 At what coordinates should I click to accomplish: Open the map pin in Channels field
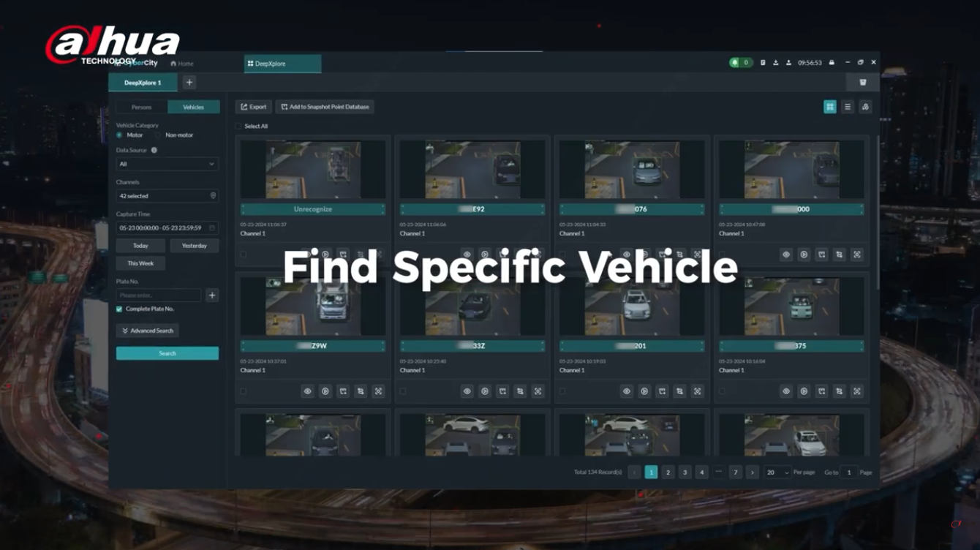pyautogui.click(x=213, y=196)
